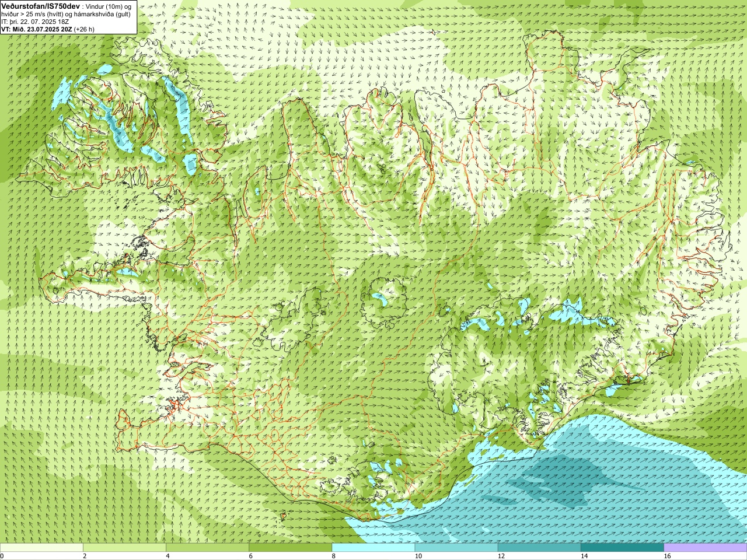This screenshot has width=747, height=560.
Task: Select the 14–16 m/s dark teal scale swatch
Action: (622, 548)
